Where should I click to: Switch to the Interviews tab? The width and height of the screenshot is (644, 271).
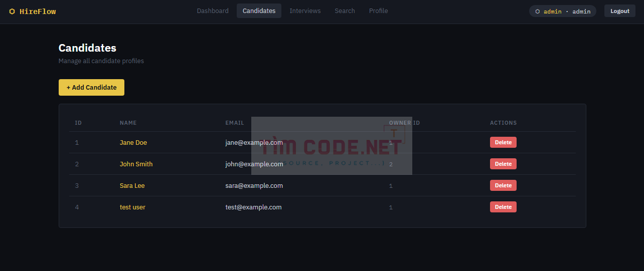[305, 11]
